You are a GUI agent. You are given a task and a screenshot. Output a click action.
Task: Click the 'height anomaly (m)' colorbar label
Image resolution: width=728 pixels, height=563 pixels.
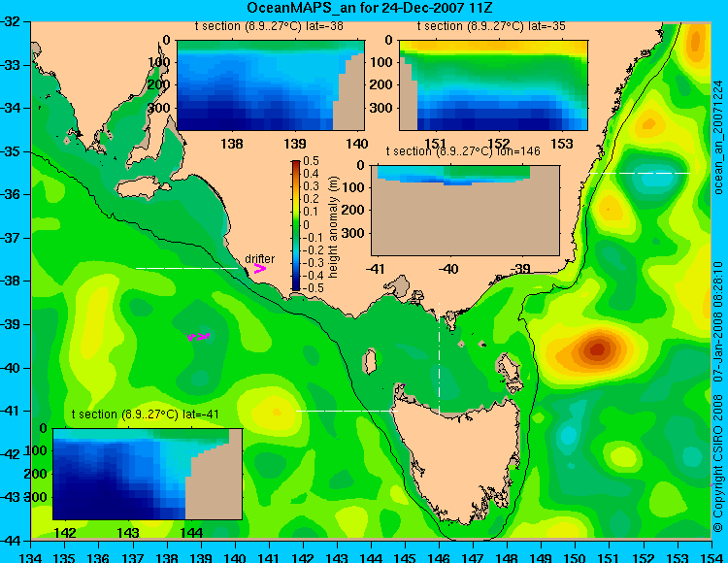coord(333,227)
